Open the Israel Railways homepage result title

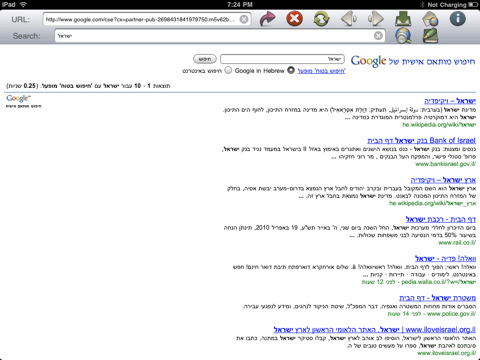point(441,219)
